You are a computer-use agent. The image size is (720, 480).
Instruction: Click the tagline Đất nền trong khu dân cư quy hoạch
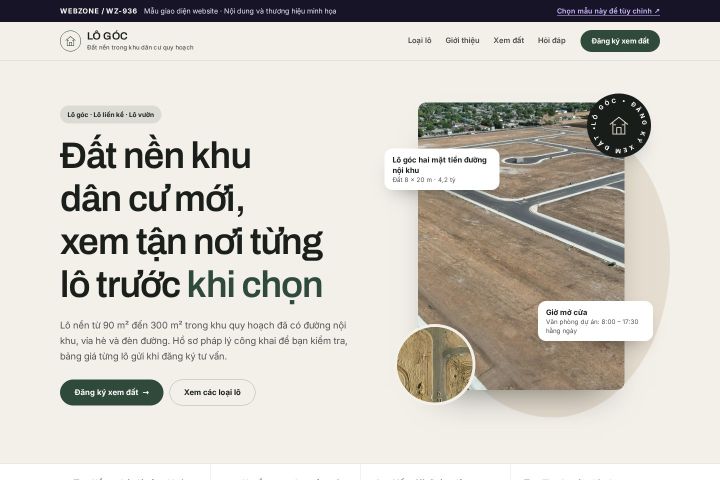tap(140, 47)
